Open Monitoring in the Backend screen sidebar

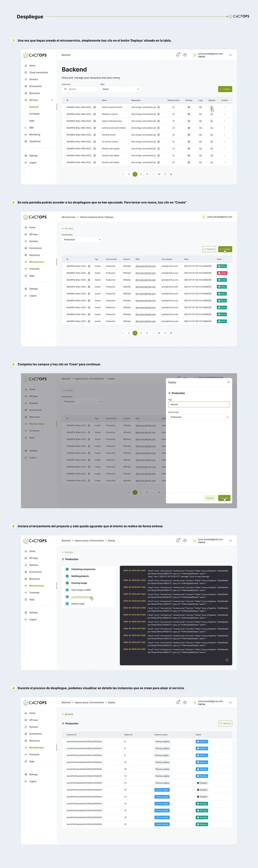click(34, 134)
